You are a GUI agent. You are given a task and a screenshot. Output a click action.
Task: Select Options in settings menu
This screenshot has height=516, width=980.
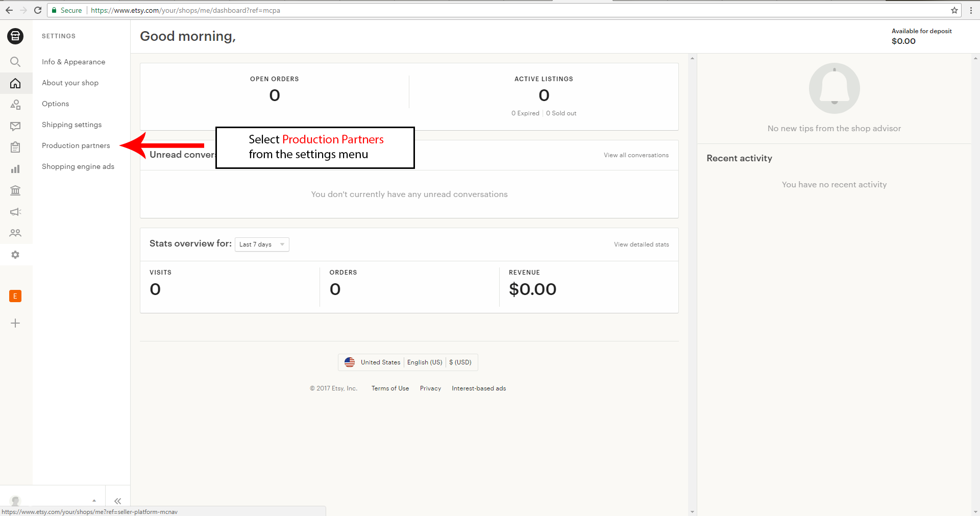pyautogui.click(x=55, y=104)
